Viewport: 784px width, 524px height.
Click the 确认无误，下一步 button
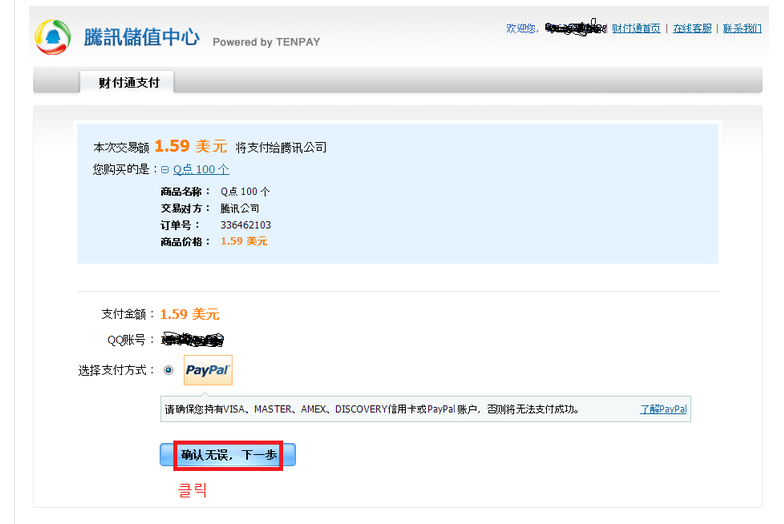point(228,455)
